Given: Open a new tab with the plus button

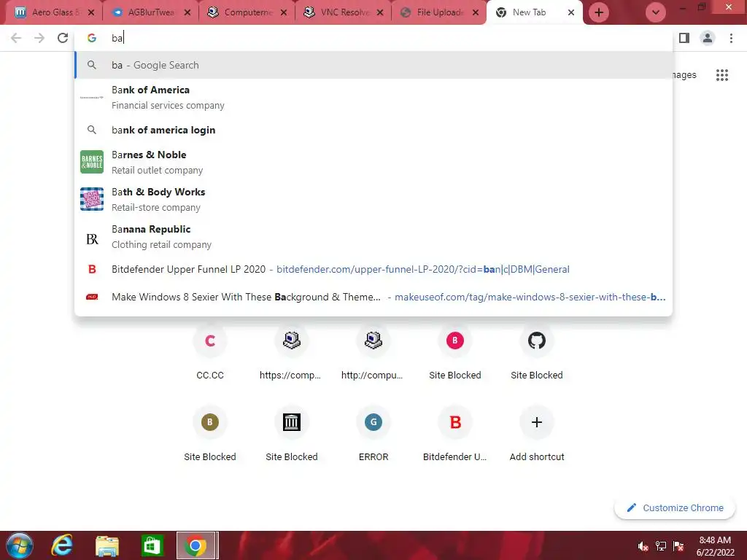Looking at the screenshot, I should coord(599,12).
